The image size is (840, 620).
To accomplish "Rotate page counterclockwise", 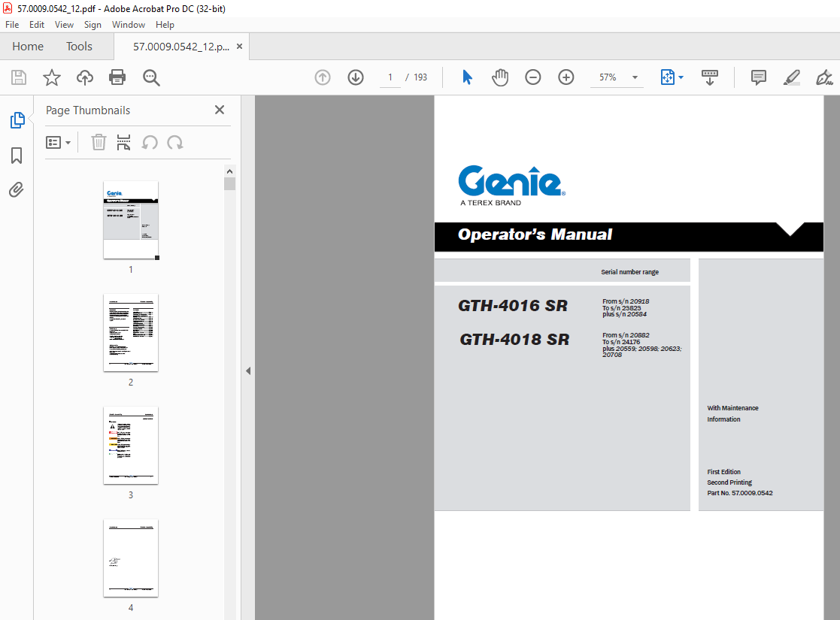I will coord(150,143).
